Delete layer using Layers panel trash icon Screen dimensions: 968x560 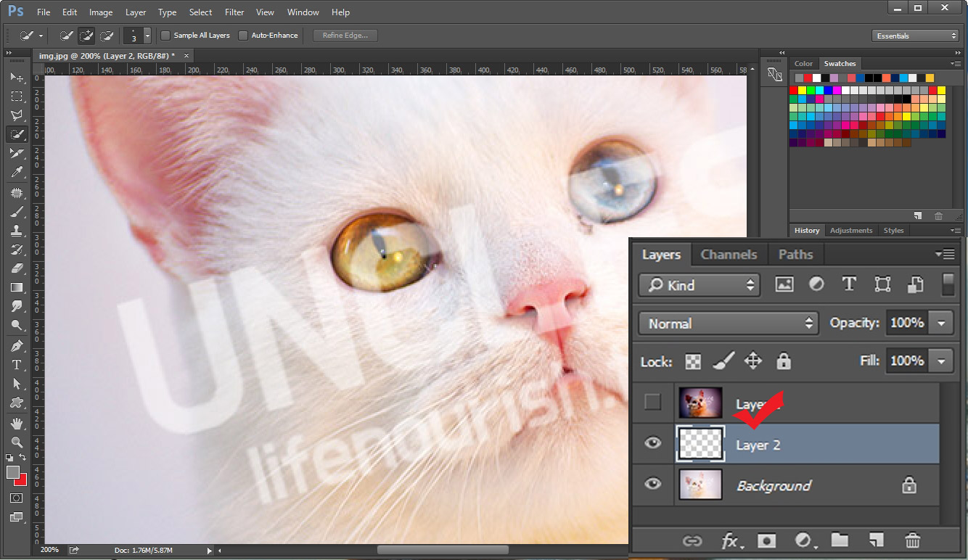pos(913,540)
